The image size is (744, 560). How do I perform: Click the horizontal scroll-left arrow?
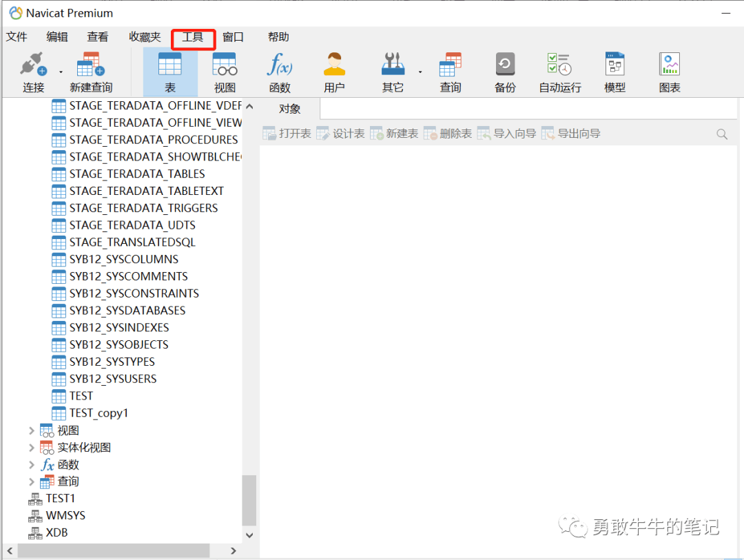[x=10, y=551]
